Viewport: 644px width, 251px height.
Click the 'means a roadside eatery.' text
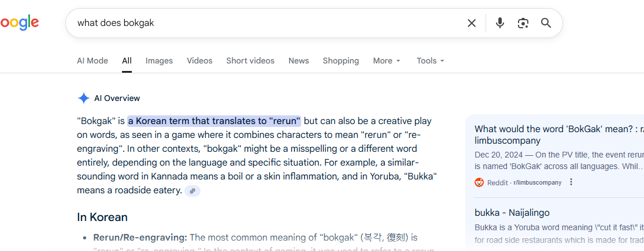click(129, 190)
